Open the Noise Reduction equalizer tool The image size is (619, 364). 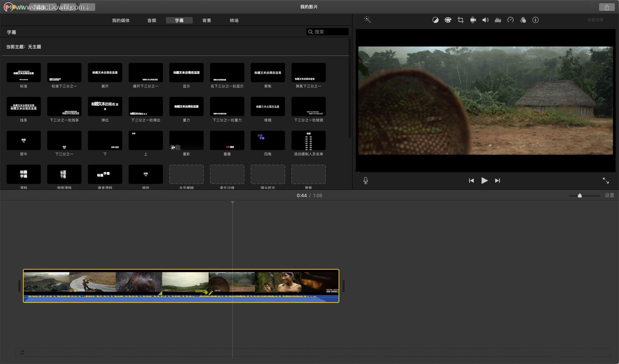(x=498, y=20)
